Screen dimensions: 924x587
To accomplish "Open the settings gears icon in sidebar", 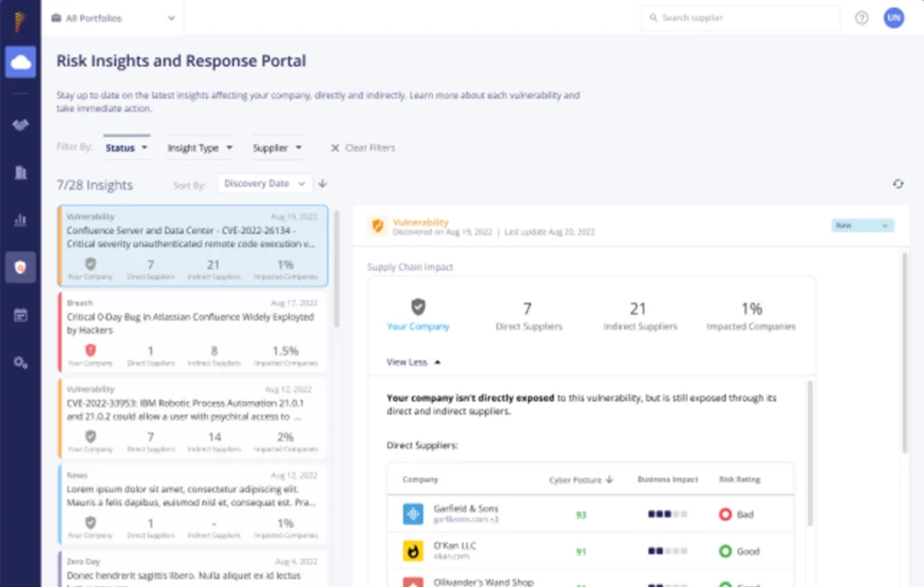I will [20, 361].
